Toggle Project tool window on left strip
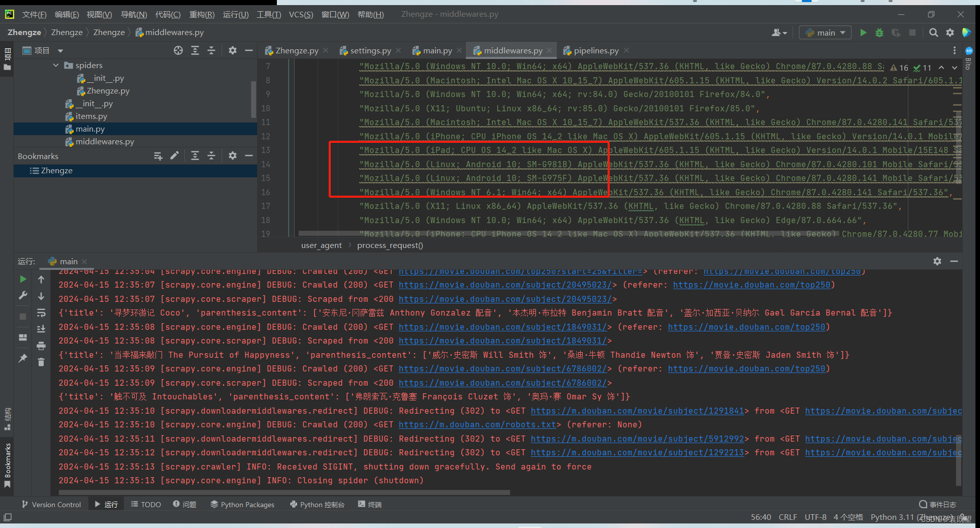 coord(7,59)
